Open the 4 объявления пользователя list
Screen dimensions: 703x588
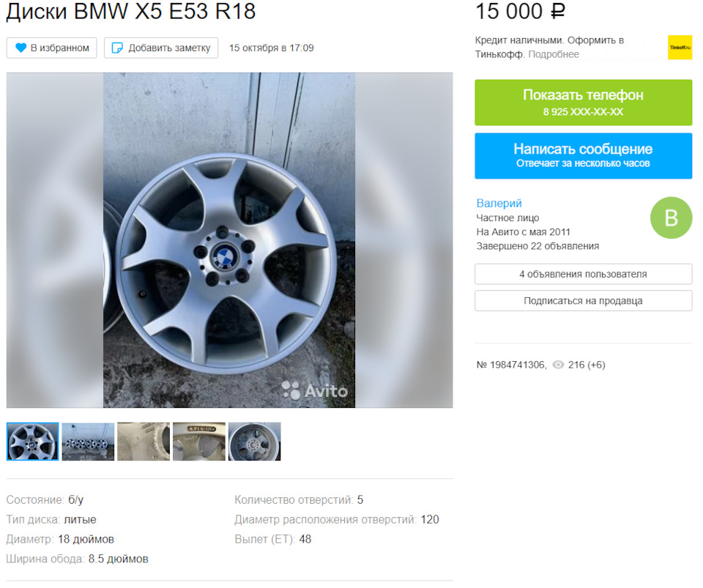[x=584, y=274]
